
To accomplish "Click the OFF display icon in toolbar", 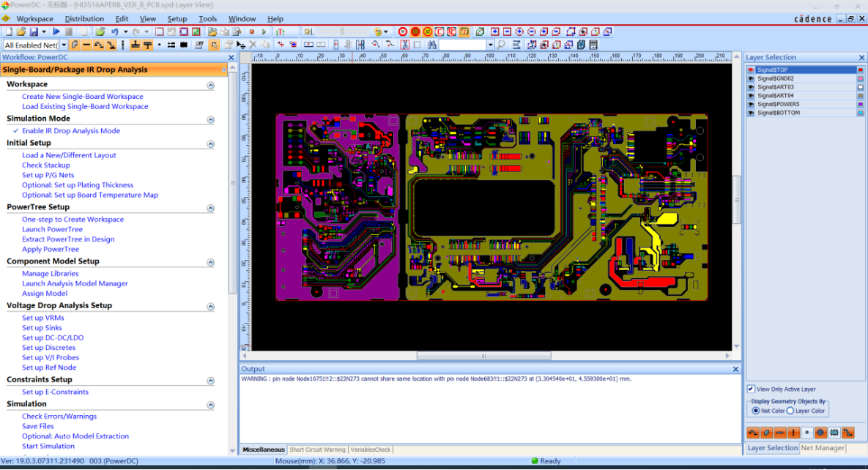I will 199,45.
